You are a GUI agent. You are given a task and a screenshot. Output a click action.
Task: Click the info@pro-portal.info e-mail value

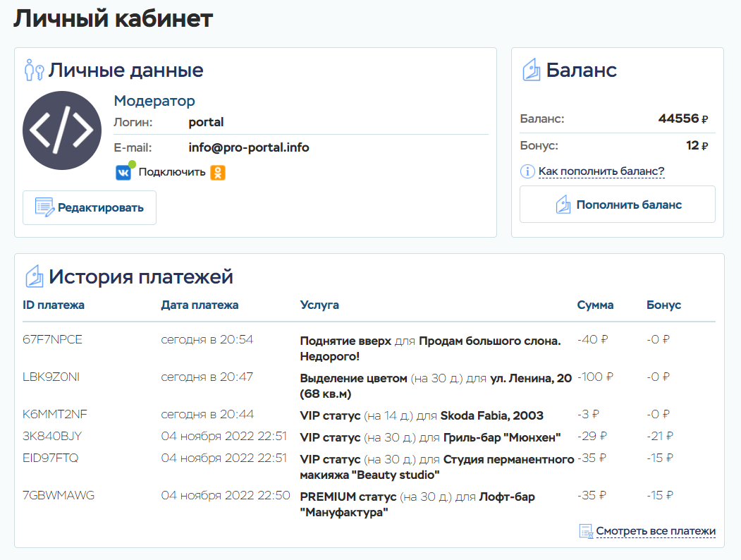[x=249, y=147]
